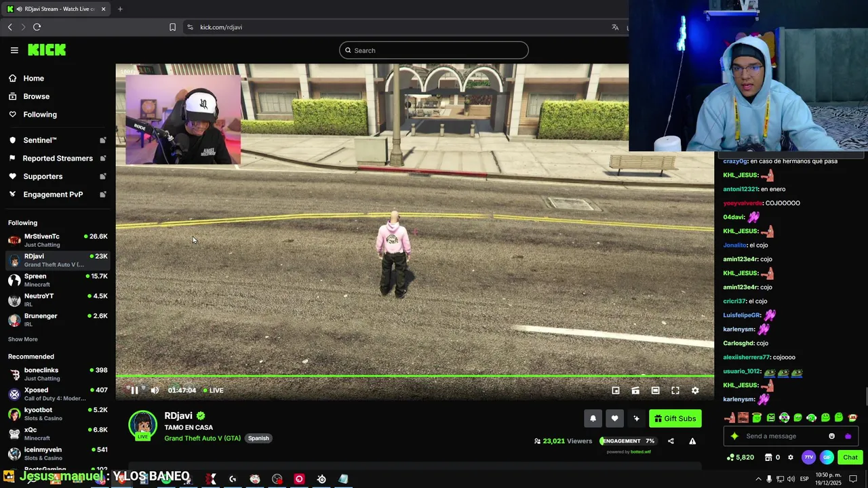The width and height of the screenshot is (868, 488).
Task: Click the ENGAGEMENT 7% progress bar
Action: coord(628,441)
